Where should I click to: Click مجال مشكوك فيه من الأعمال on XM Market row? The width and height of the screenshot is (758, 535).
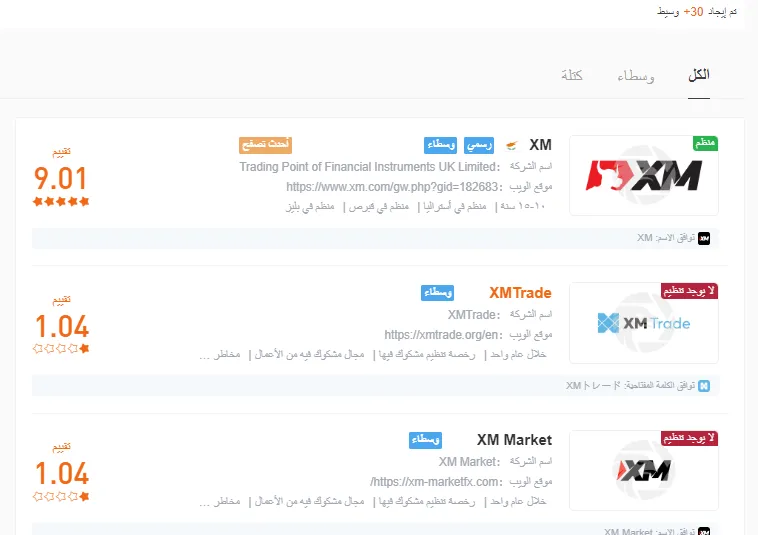(x=309, y=502)
